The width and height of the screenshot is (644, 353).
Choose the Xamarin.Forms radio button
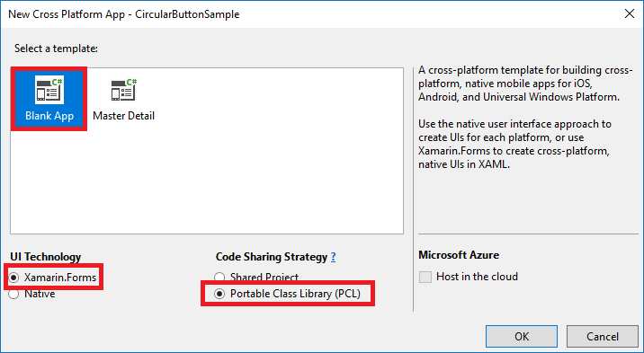tap(14, 278)
